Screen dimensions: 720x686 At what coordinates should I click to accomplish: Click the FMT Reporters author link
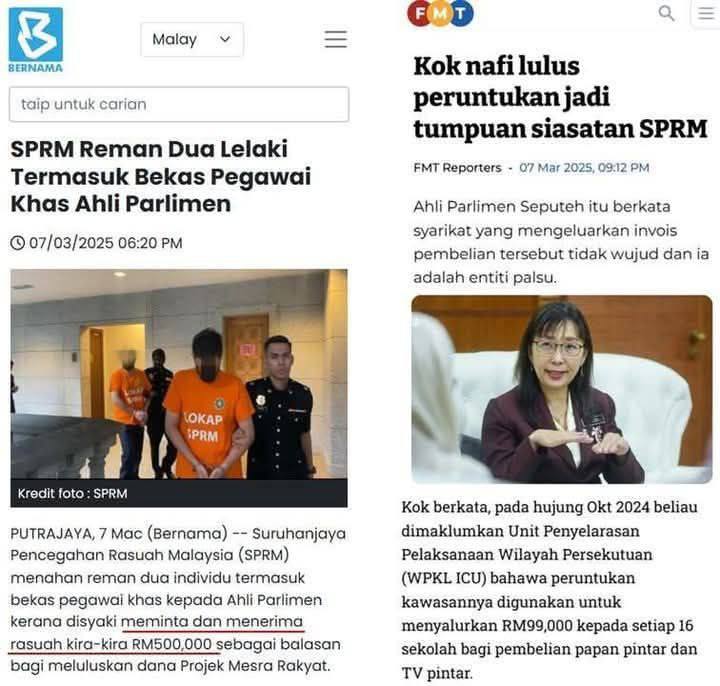457,168
